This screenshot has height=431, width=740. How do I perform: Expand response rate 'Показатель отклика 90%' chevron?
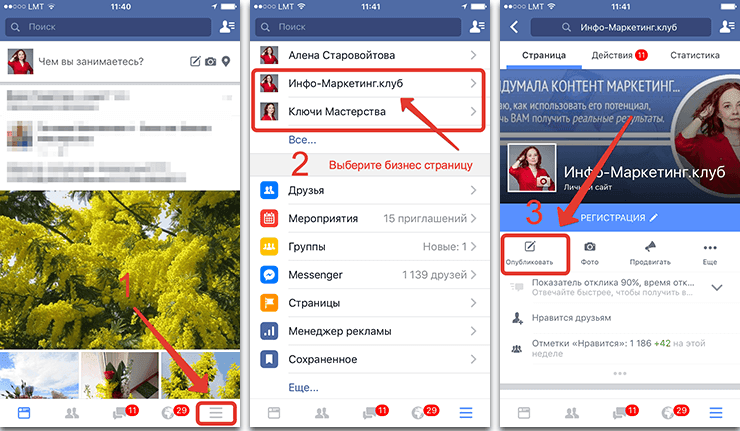[x=717, y=287]
